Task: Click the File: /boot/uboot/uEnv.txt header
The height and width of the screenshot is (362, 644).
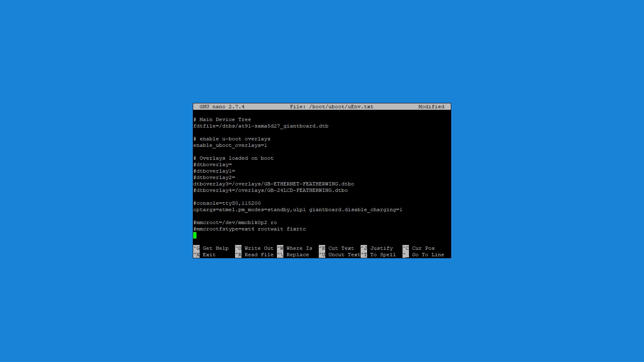Action: [332, 107]
